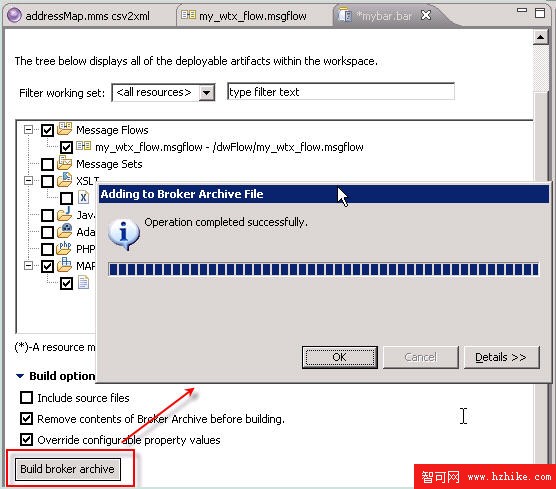Viewport: 556px width, 489px height.
Task: Click the Message Sets folder icon
Action: 65,163
